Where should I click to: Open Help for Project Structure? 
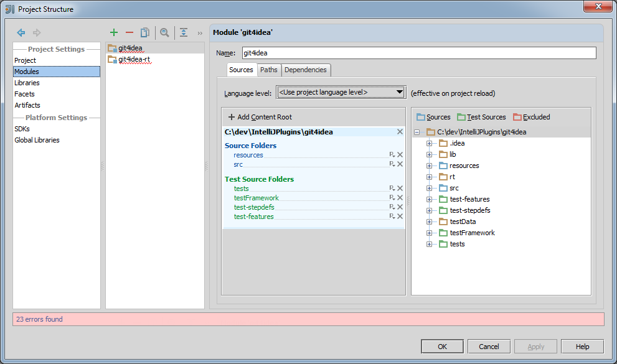(x=582, y=347)
